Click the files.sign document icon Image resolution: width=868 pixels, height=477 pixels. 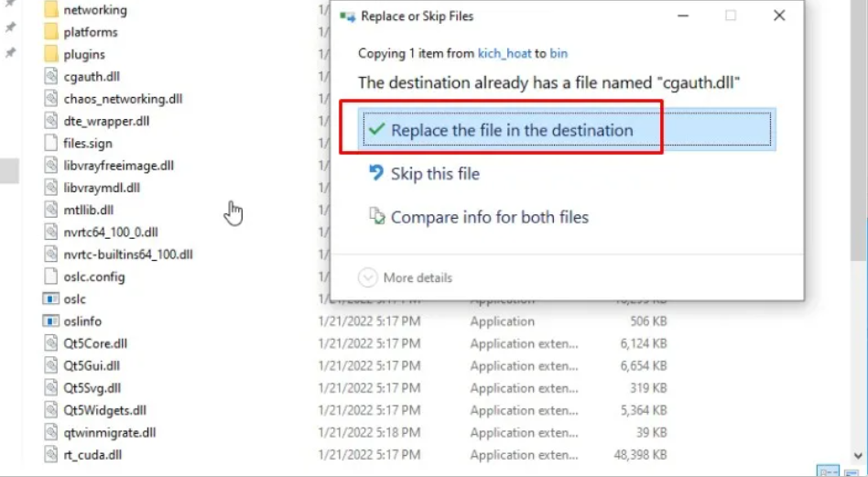coord(51,143)
